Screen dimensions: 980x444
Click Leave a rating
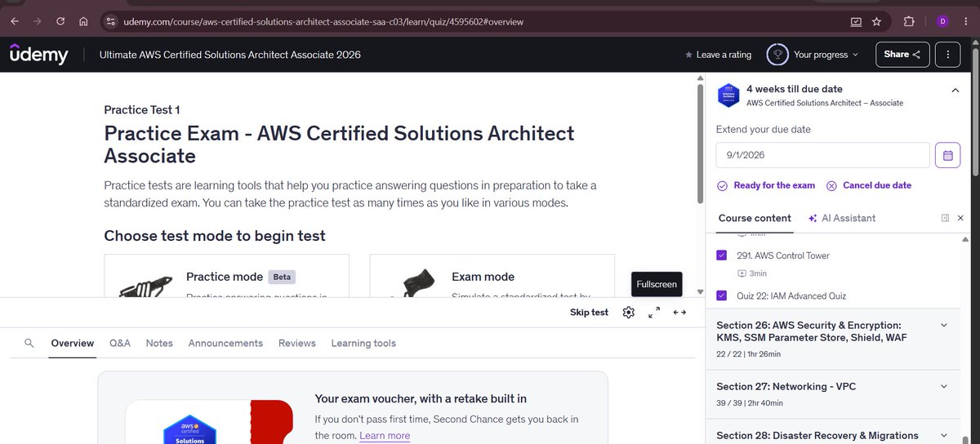pyautogui.click(x=718, y=55)
